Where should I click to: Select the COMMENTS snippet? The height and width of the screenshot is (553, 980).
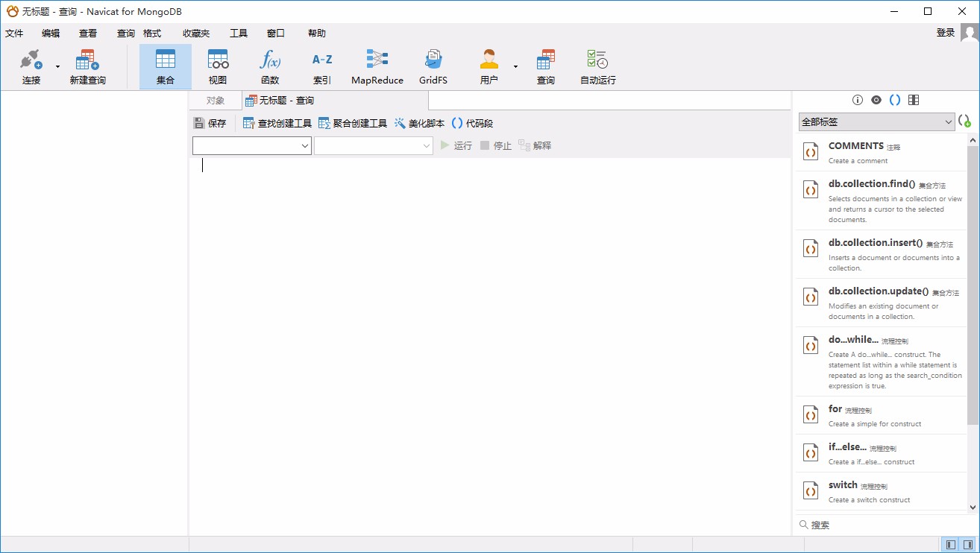(x=880, y=152)
